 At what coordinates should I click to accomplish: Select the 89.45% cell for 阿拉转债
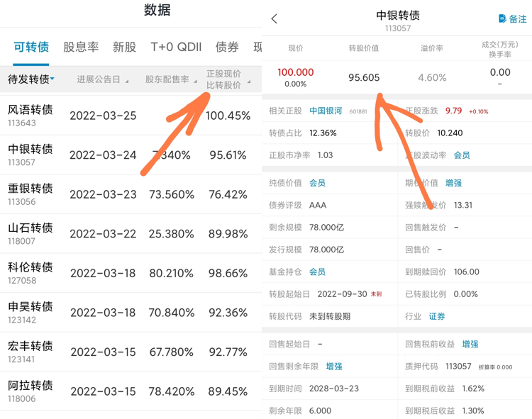(228, 391)
